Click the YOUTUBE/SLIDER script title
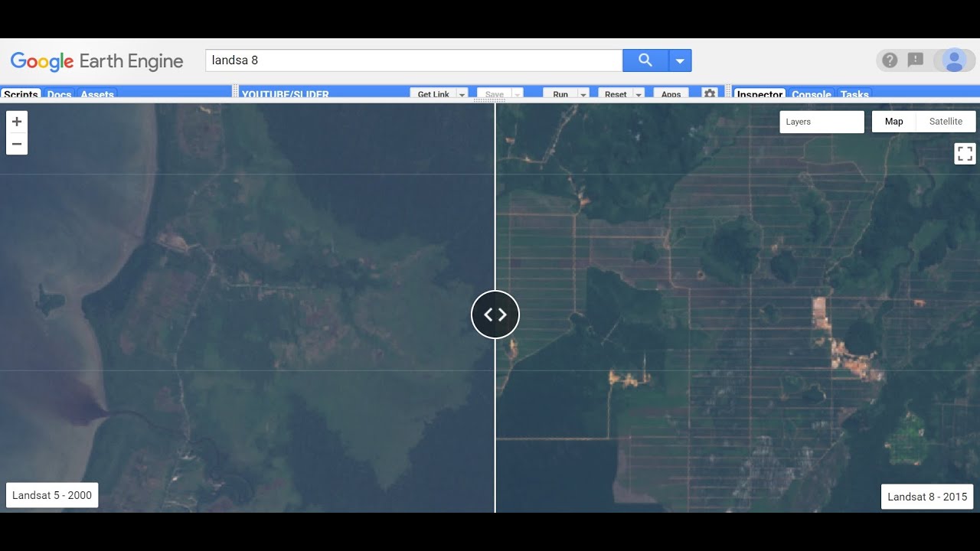980x551 pixels. point(285,94)
